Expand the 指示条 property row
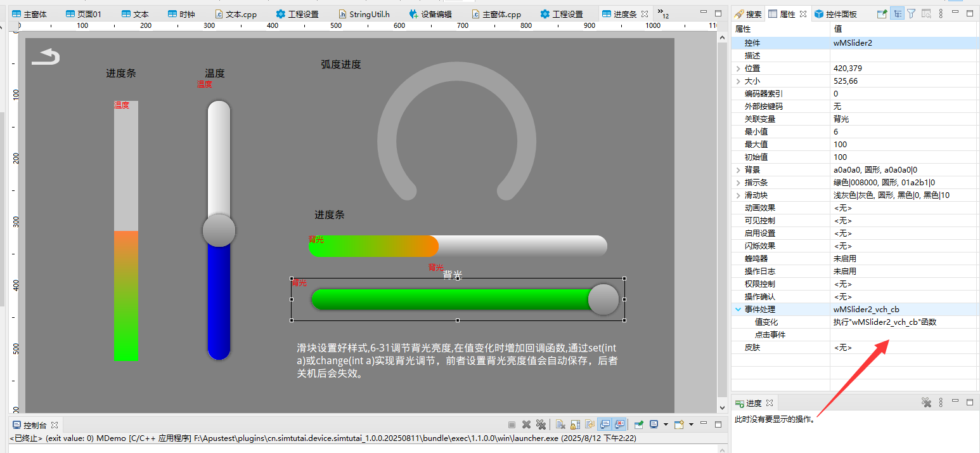This screenshot has width=980, height=453. coord(738,182)
